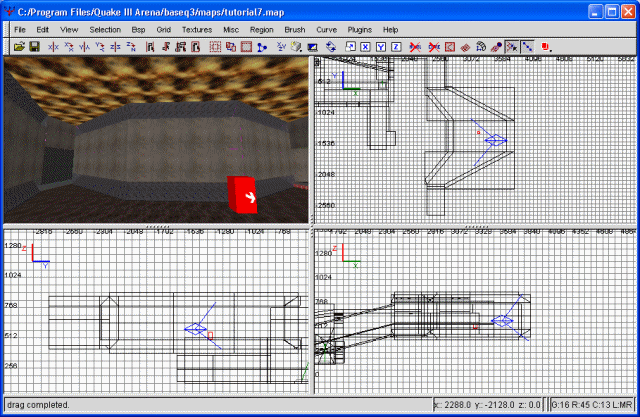Toggle drill down rows and columns selection
The height and width of the screenshot is (417, 640).
pyautogui.click(x=527, y=47)
